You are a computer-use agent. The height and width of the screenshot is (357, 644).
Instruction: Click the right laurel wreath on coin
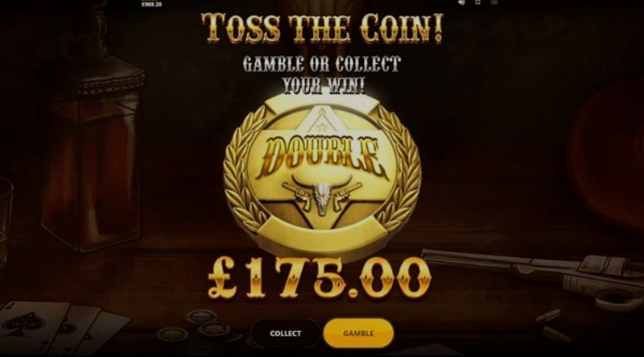(x=398, y=168)
